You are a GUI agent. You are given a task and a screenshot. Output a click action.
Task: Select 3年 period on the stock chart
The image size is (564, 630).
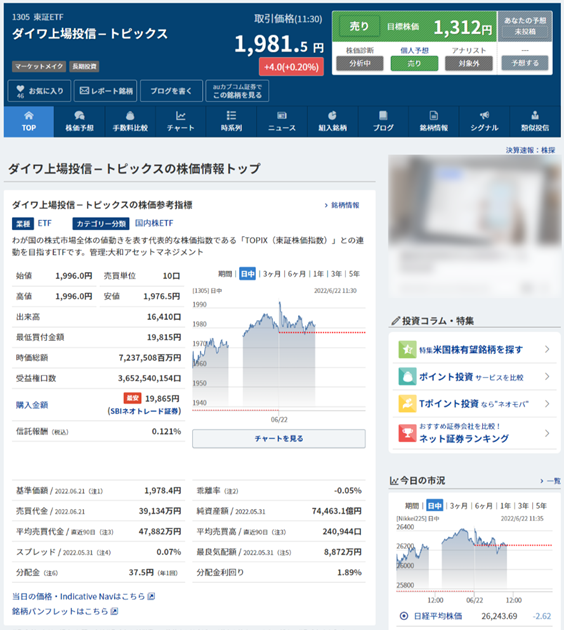pos(337,274)
